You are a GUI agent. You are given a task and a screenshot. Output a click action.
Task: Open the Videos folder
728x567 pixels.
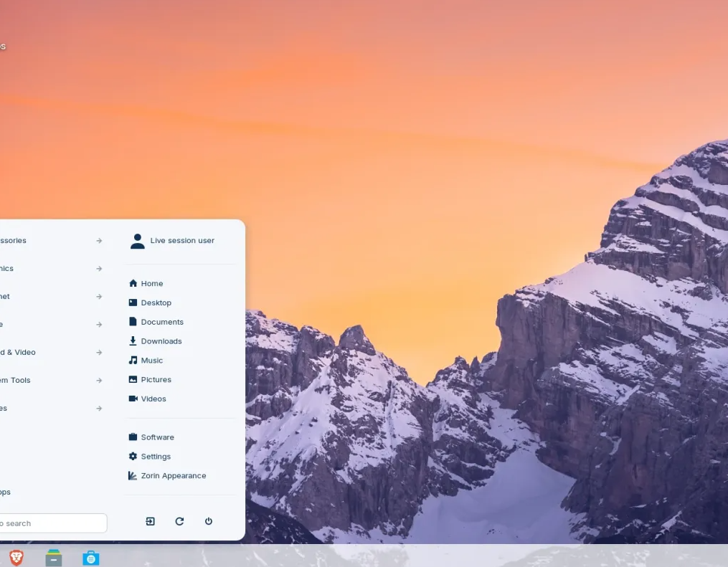pyautogui.click(x=153, y=399)
